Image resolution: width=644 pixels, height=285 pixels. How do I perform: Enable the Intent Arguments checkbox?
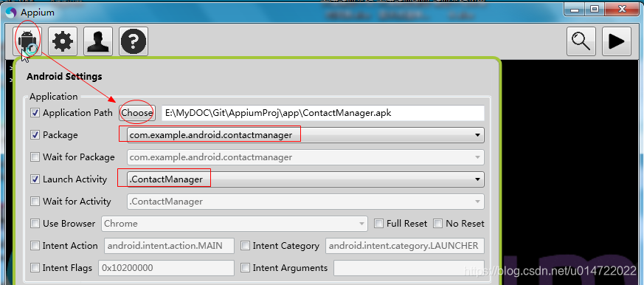click(x=245, y=268)
